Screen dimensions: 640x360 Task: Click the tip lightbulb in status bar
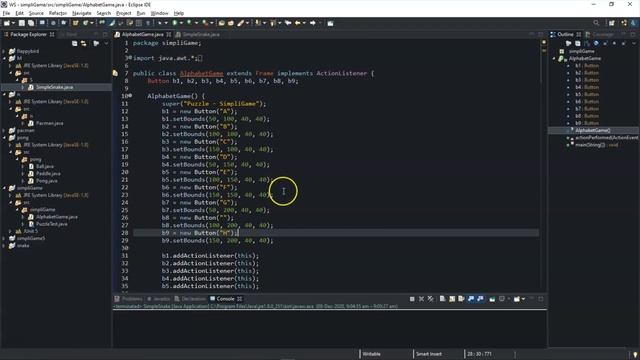636,355
